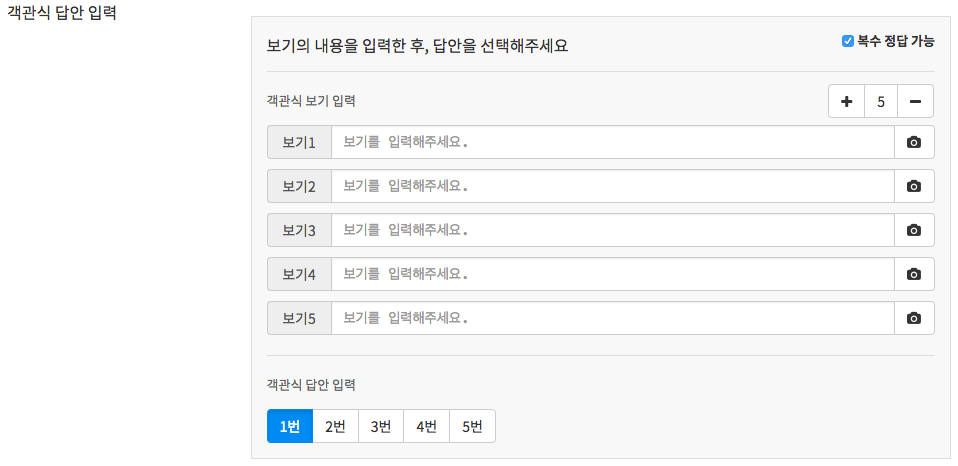This screenshot has height=466, width=958.
Task: Click the camera icon for 보기4
Action: tap(913, 274)
